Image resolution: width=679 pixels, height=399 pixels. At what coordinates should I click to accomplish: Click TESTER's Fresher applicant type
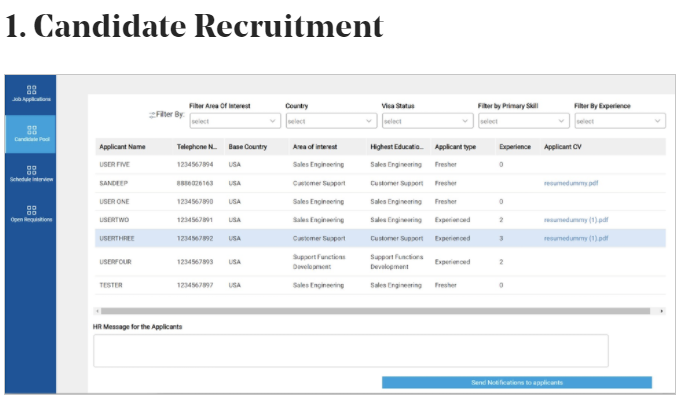pyautogui.click(x=446, y=285)
